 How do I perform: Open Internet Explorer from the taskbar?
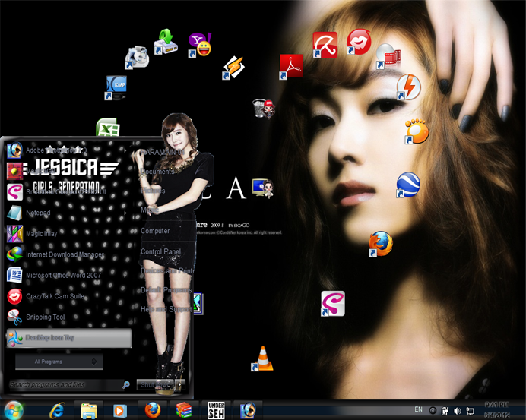pos(57,411)
